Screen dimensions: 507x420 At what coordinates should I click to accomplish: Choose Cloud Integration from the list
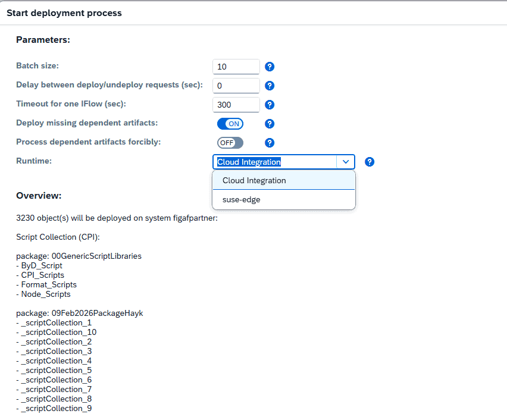(x=284, y=180)
